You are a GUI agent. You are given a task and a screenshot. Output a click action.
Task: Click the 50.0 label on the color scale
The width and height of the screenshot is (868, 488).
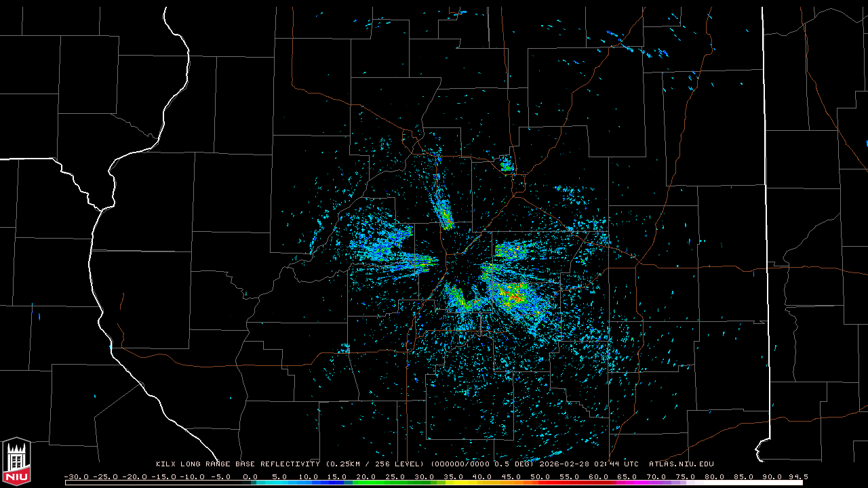pyautogui.click(x=540, y=476)
